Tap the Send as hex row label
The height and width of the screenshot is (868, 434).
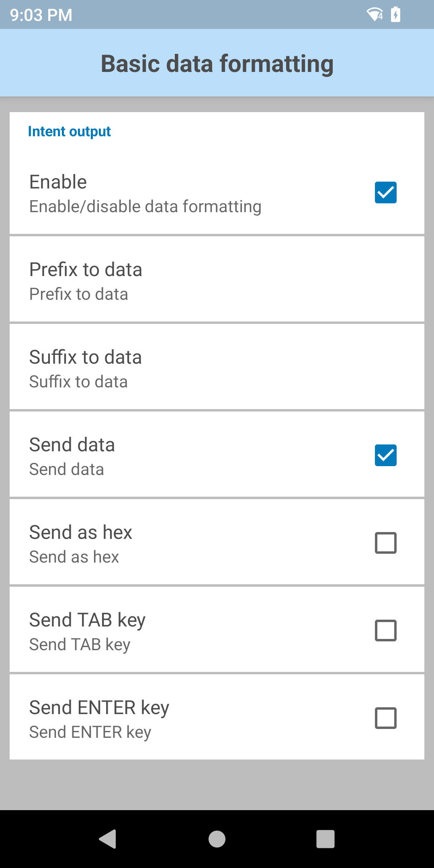(x=81, y=532)
